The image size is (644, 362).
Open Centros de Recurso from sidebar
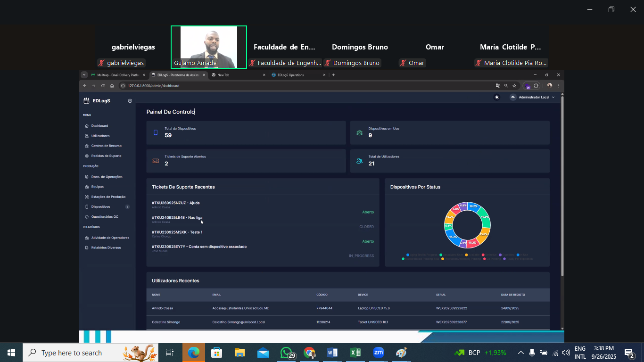point(87,146)
